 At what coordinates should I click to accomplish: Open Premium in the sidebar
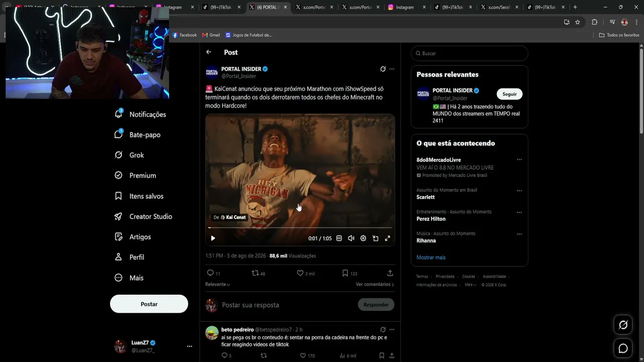(135, 175)
